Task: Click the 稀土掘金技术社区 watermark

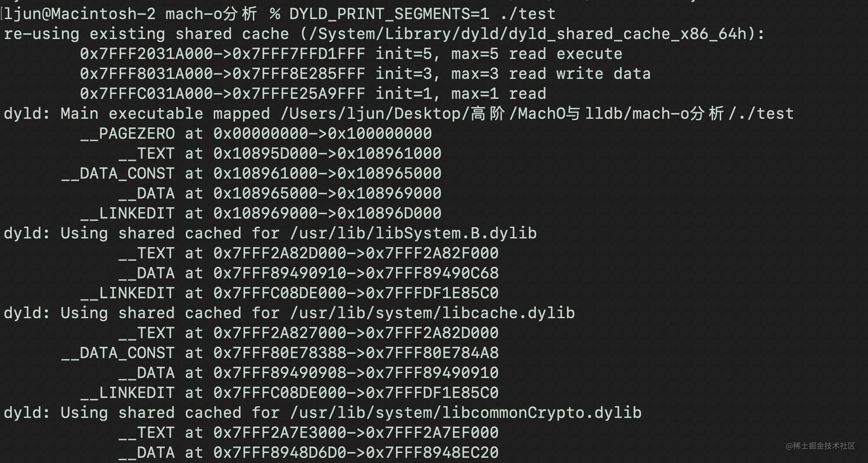Action: (x=820, y=446)
